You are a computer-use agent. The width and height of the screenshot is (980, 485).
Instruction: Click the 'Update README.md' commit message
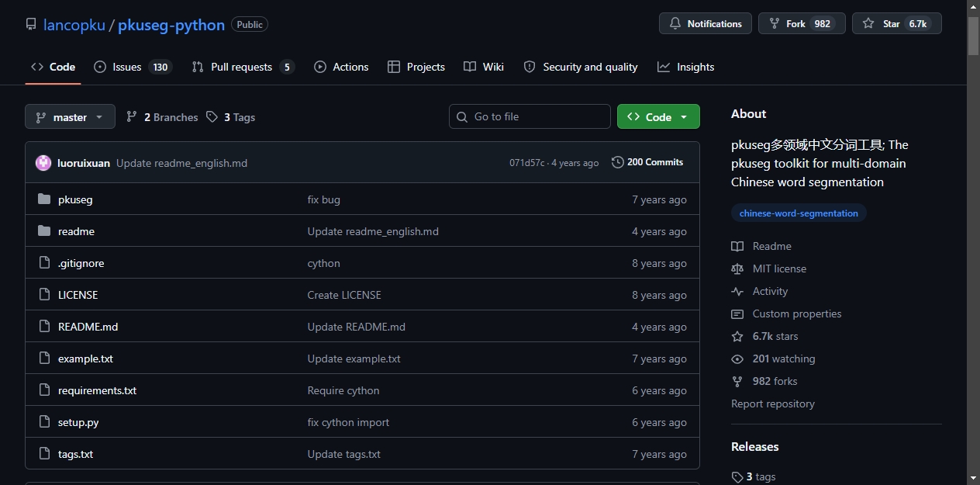356,327
